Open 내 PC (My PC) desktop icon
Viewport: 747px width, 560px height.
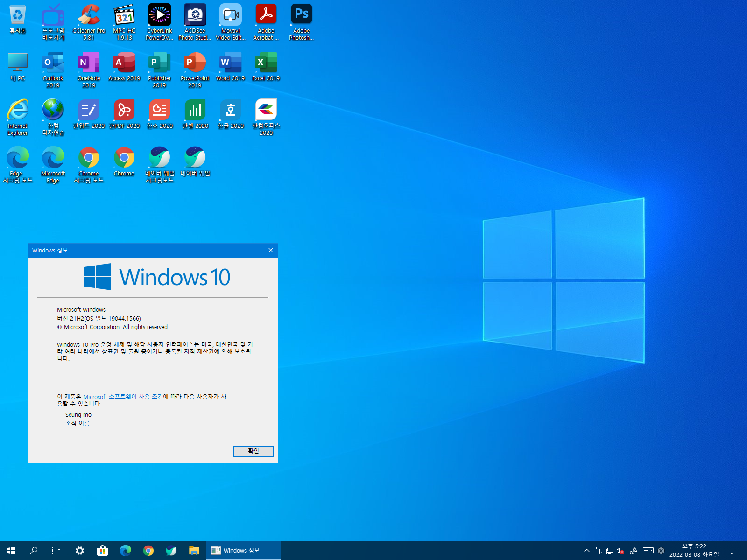(x=18, y=67)
